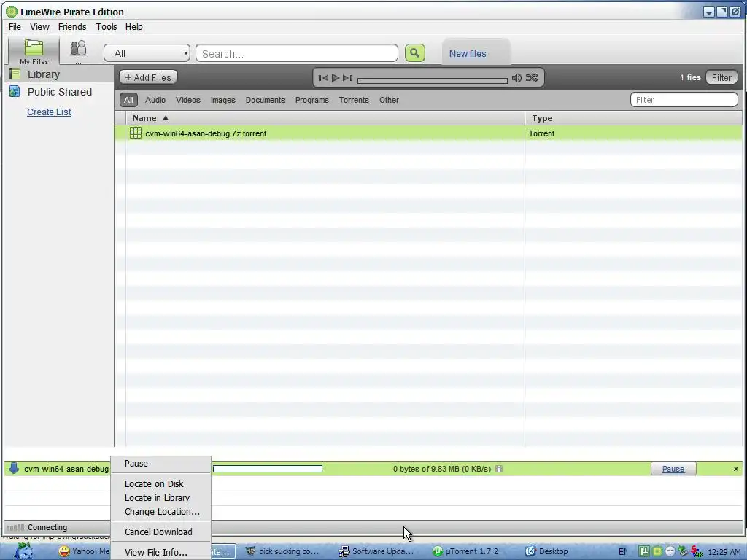Viewport: 747px width, 560px height.
Task: Switch to the Audio category
Action: pyautogui.click(x=155, y=100)
